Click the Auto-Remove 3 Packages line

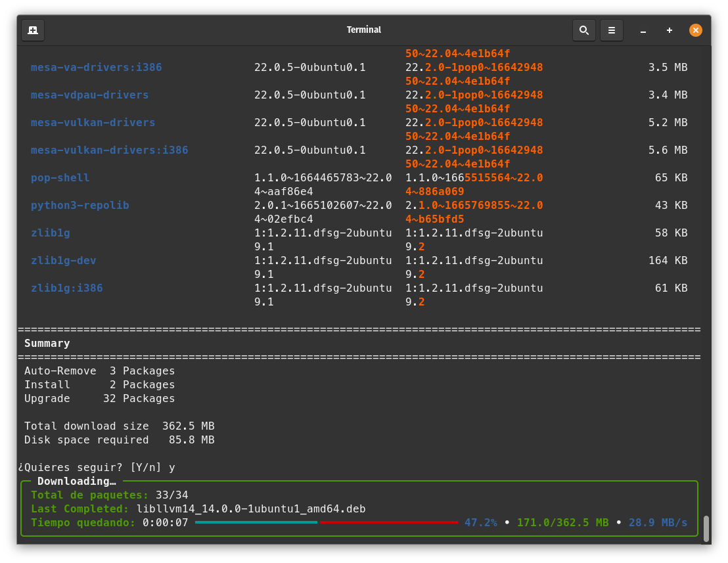click(x=99, y=371)
